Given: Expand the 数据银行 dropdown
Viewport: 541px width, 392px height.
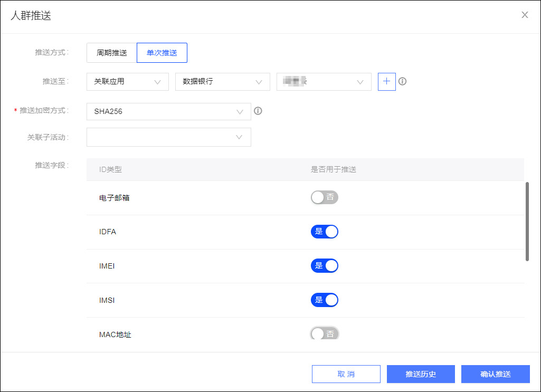Looking at the screenshot, I should coord(223,82).
